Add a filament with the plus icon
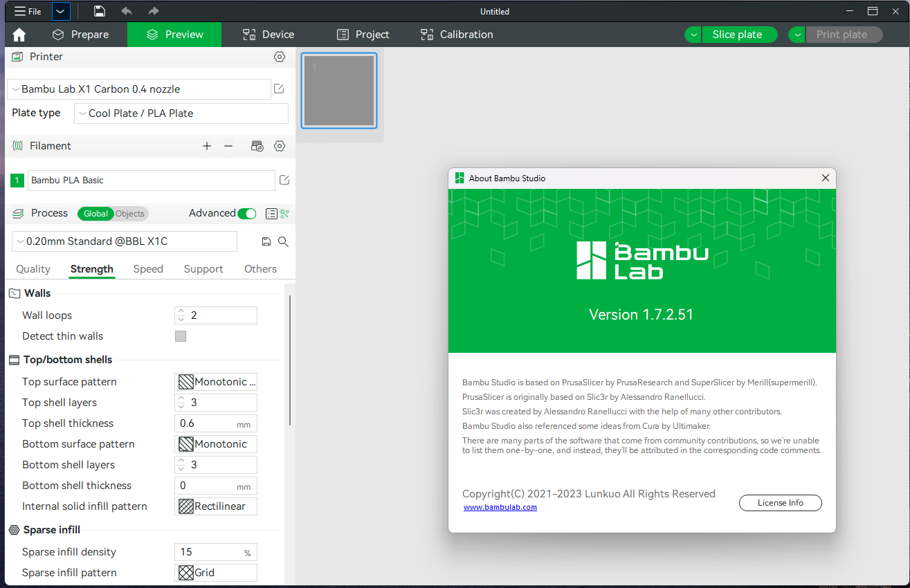This screenshot has height=588, width=910. pyautogui.click(x=206, y=146)
